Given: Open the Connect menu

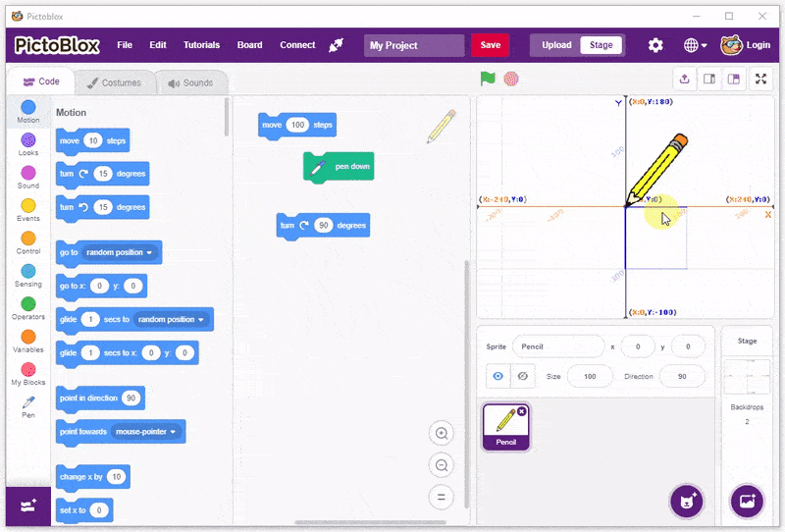Looking at the screenshot, I should pyautogui.click(x=297, y=45).
